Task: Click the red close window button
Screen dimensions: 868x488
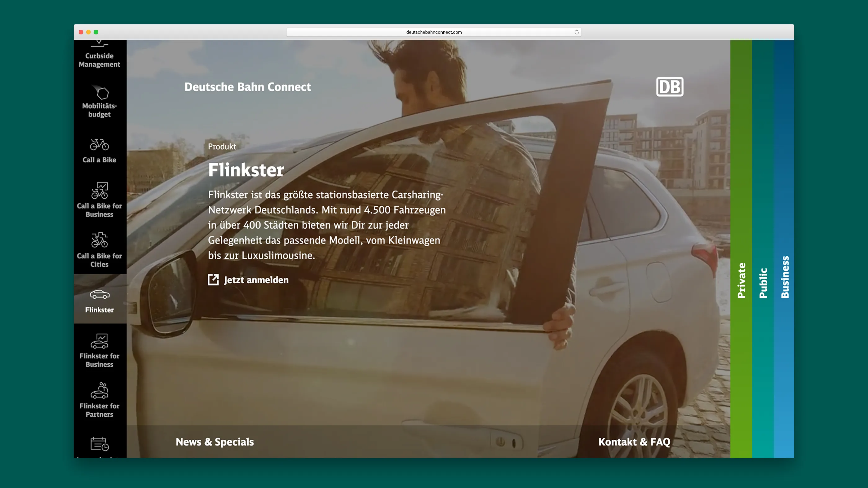Action: pos(81,32)
